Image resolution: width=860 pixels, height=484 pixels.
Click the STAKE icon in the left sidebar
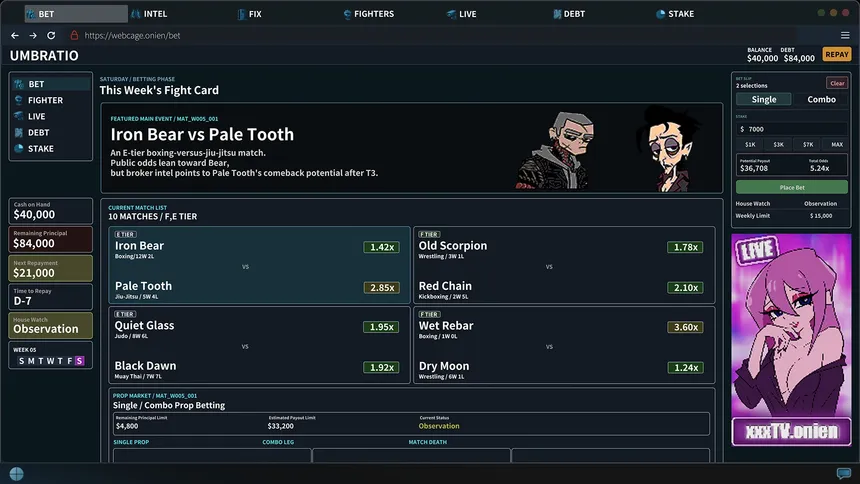19,148
